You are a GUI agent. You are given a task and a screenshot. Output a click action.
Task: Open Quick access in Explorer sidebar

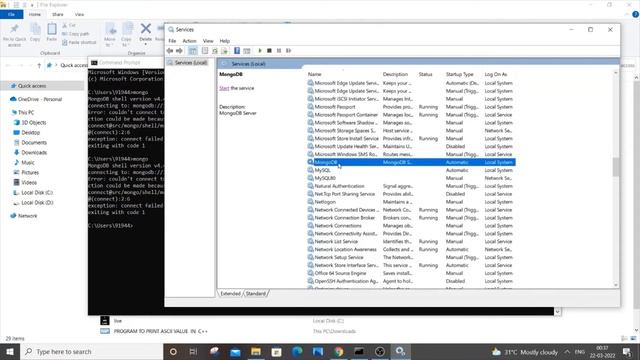pyautogui.click(x=32, y=86)
